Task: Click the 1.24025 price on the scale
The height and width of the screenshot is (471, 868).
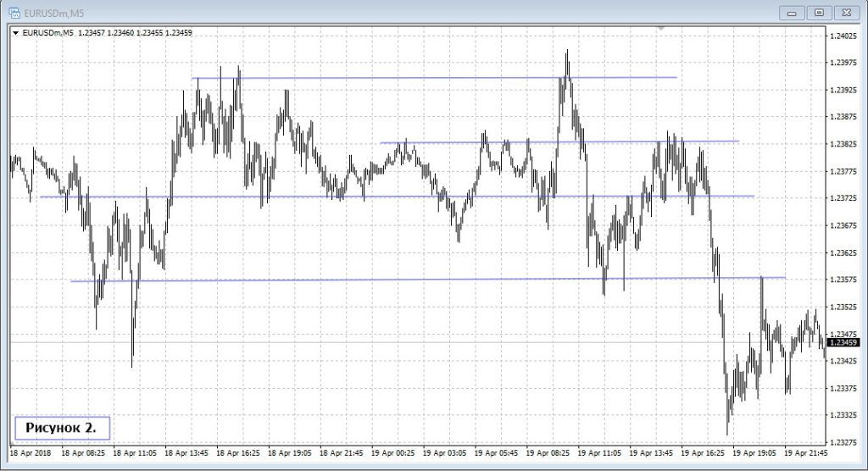Action: click(844, 36)
